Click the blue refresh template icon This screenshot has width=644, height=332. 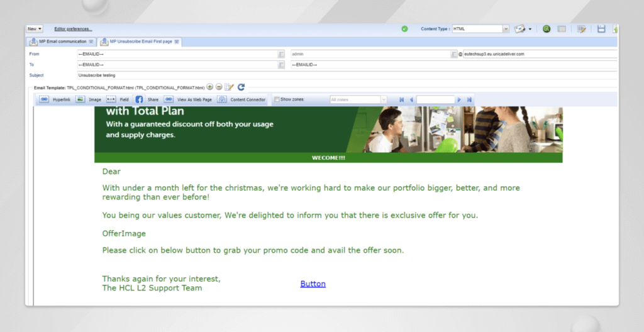point(241,87)
